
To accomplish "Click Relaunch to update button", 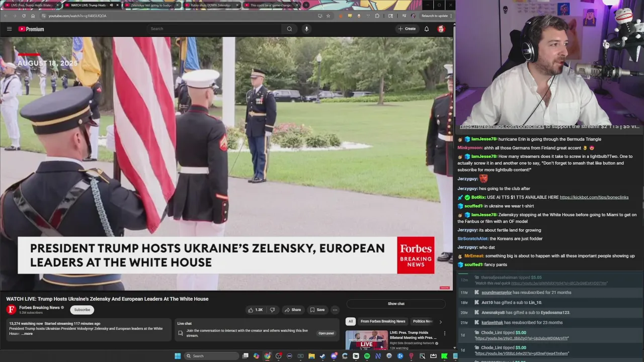I will click(x=435, y=16).
